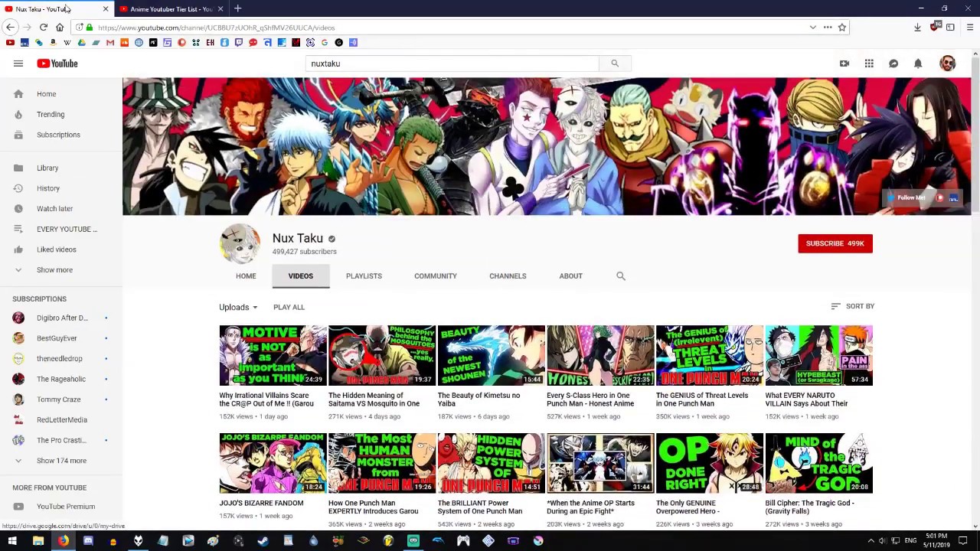Open RedLetterMedia subscription channel
This screenshot has height=551, width=980.
click(61, 419)
